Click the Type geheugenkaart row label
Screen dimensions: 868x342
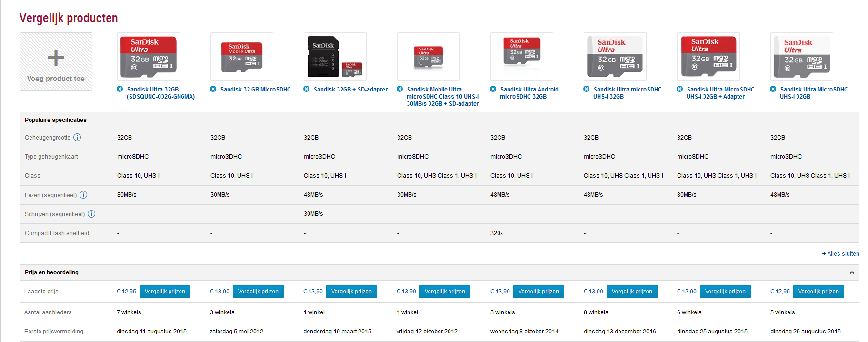tap(51, 157)
